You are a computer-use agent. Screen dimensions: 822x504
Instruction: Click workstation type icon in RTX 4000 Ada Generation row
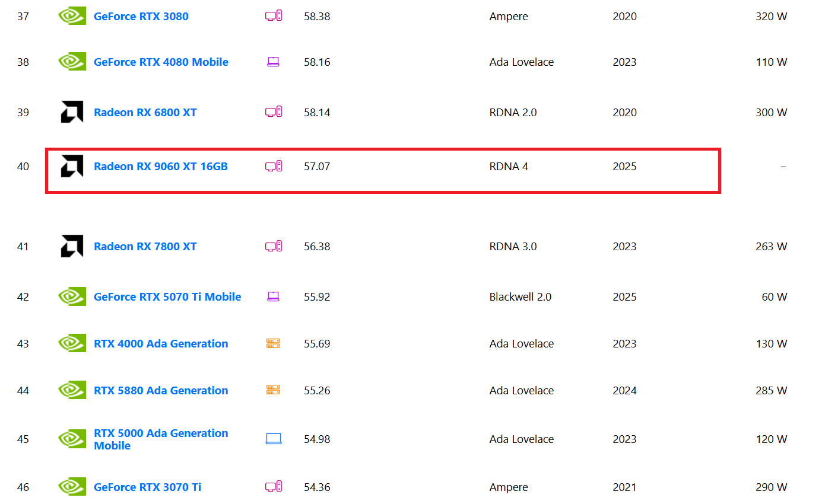click(x=273, y=343)
